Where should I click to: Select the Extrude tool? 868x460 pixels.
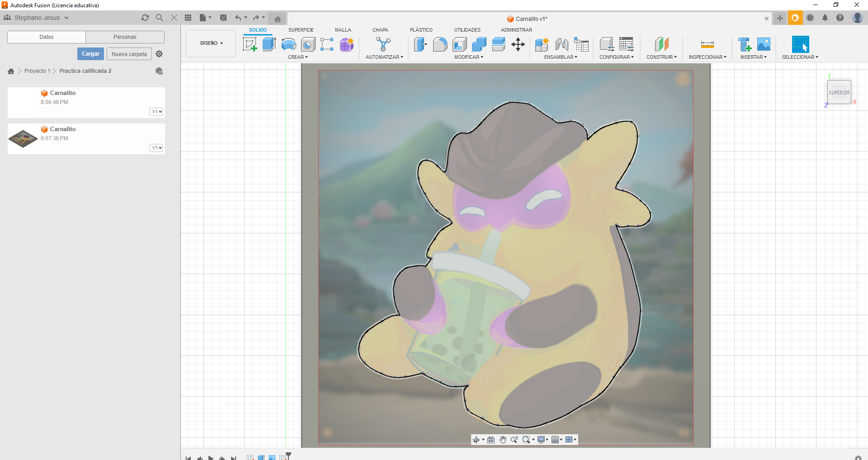269,44
